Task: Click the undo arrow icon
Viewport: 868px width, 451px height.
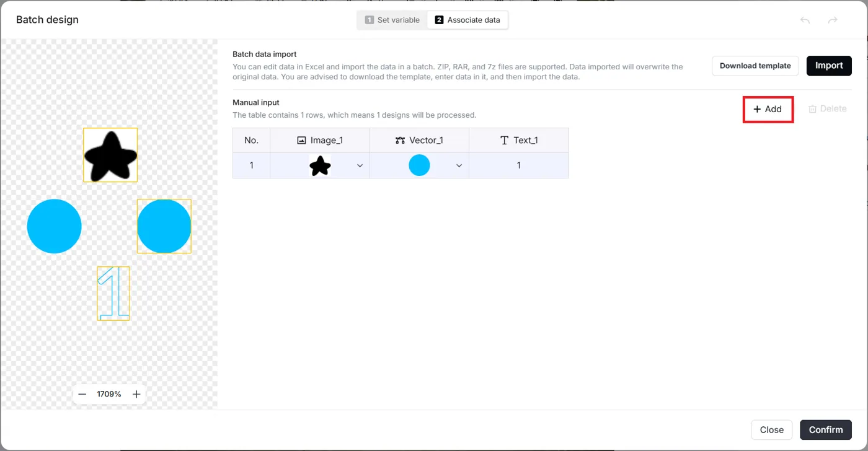Action: tap(805, 20)
